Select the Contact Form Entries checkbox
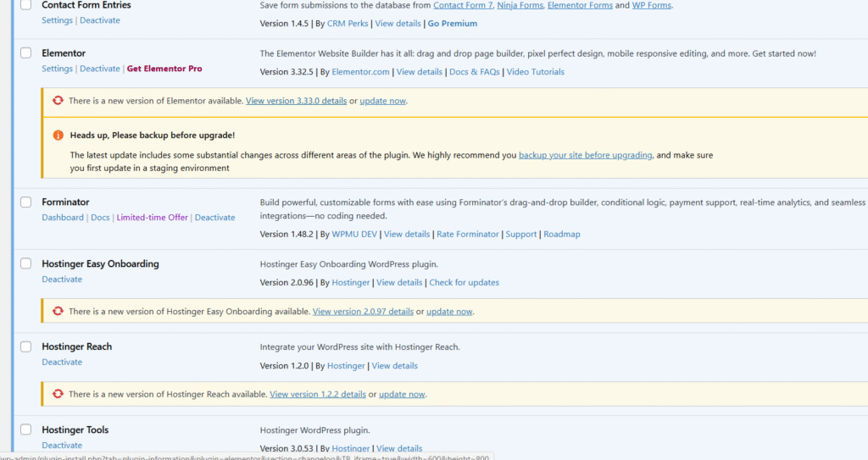The height and width of the screenshot is (460, 868). click(25, 5)
